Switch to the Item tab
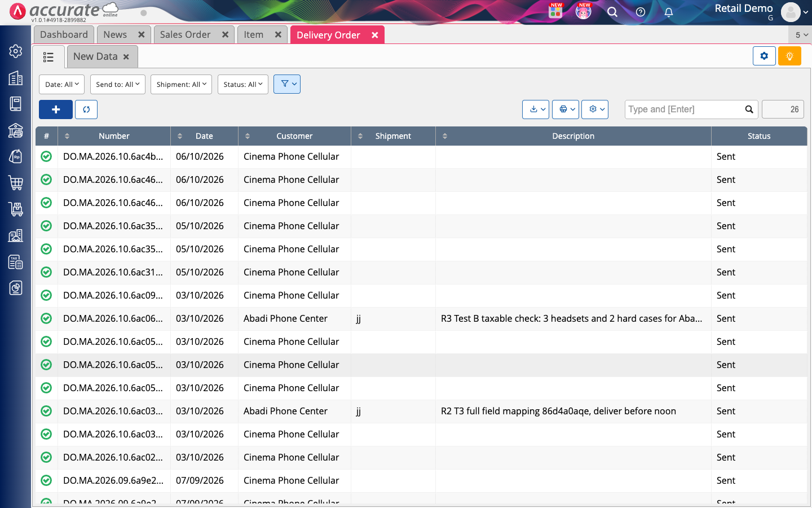This screenshot has width=812, height=508. pyautogui.click(x=254, y=34)
